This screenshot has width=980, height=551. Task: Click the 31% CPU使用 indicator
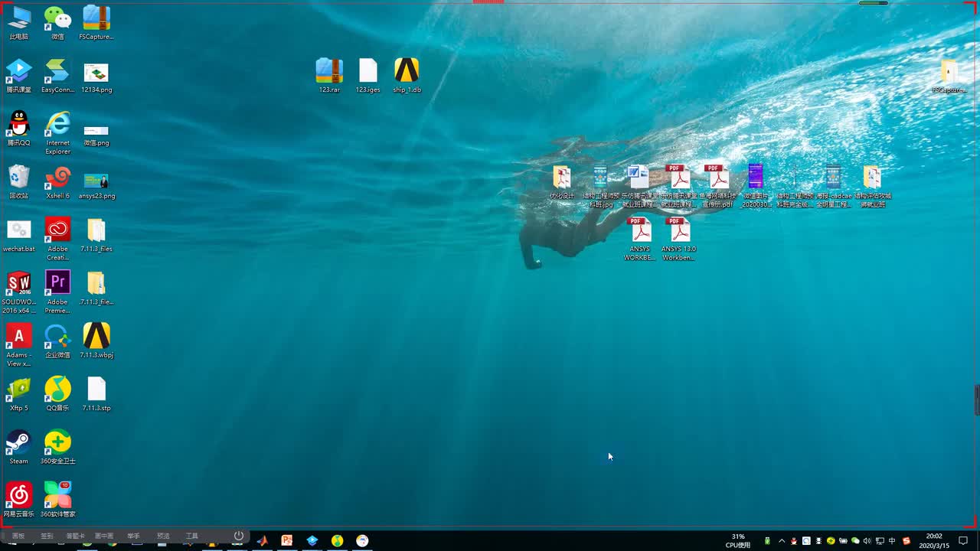(x=738, y=541)
